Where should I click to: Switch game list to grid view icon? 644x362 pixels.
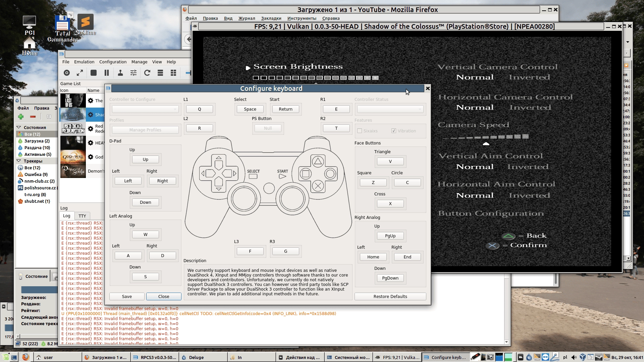coord(173,73)
